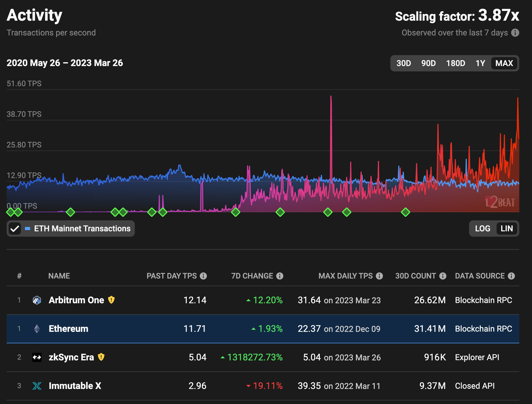Screen dimensions: 532x404
Task: Click the Immutable X logo icon
Action: pos(37,386)
